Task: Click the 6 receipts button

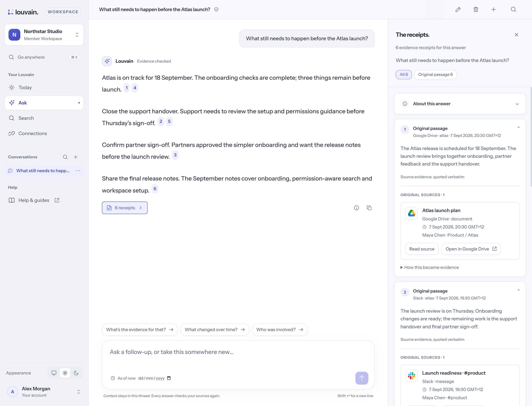Action: pyautogui.click(x=125, y=208)
